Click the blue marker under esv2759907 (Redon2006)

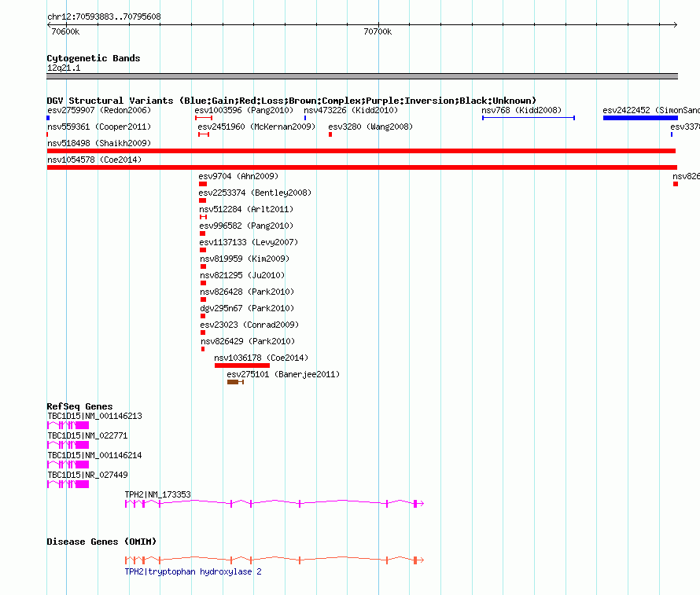click(48, 118)
